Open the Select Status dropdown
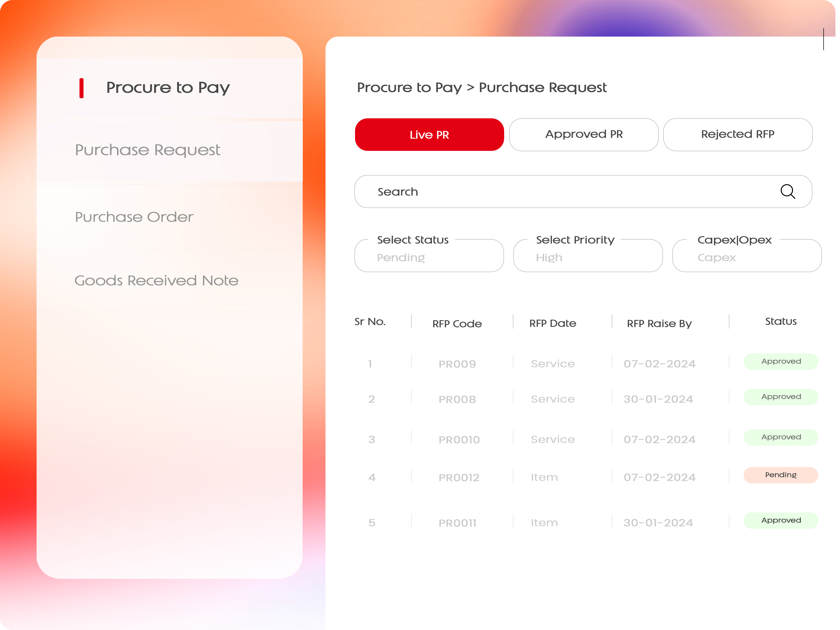 (x=429, y=255)
